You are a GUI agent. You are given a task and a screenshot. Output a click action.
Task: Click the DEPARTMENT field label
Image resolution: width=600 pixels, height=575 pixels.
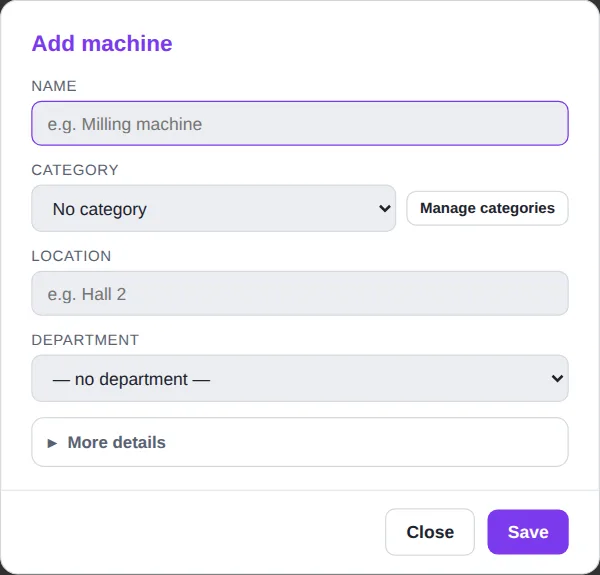(x=85, y=340)
